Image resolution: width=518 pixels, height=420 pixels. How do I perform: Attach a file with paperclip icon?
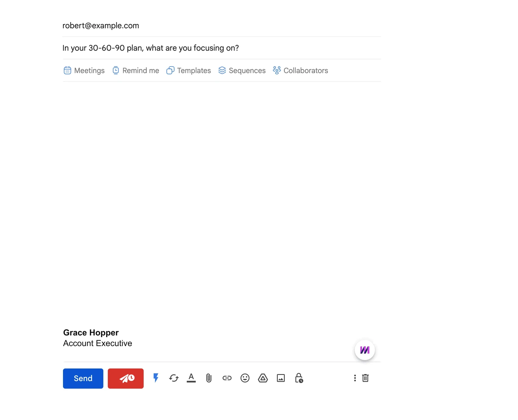pos(209,378)
